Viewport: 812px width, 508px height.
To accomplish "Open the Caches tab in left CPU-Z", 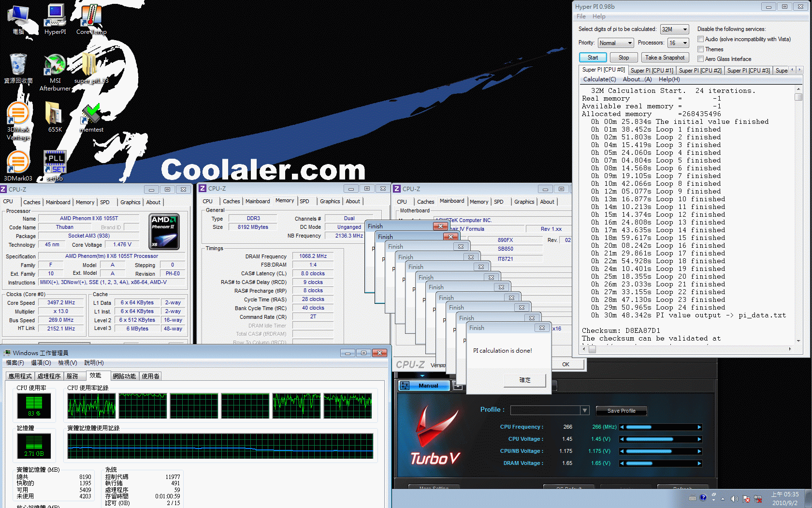I will click(32, 202).
